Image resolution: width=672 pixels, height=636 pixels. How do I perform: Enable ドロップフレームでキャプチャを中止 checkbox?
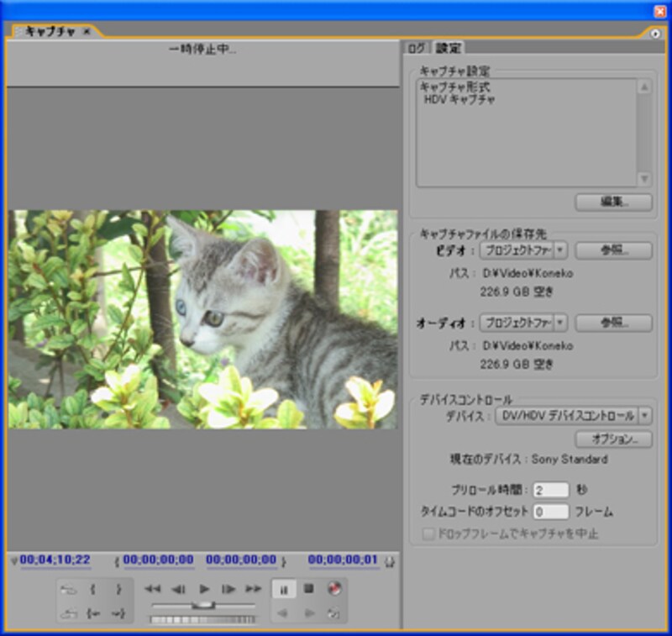coord(429,534)
